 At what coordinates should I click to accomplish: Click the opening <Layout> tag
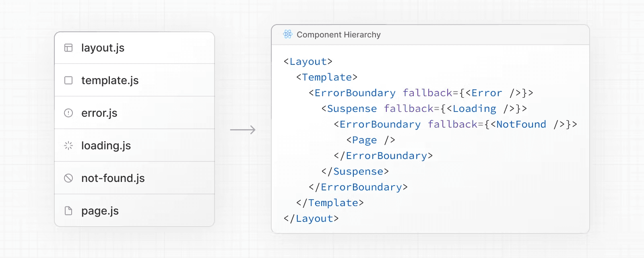tap(308, 62)
